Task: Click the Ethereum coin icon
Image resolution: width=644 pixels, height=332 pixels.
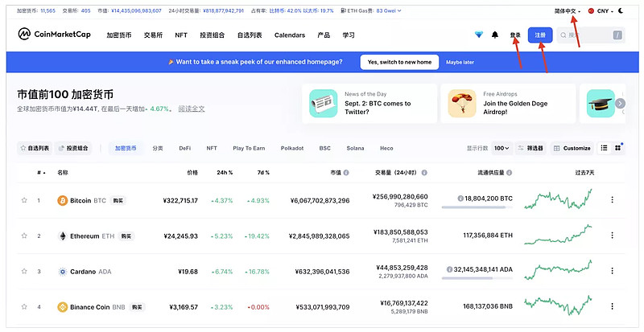Action: coord(63,236)
